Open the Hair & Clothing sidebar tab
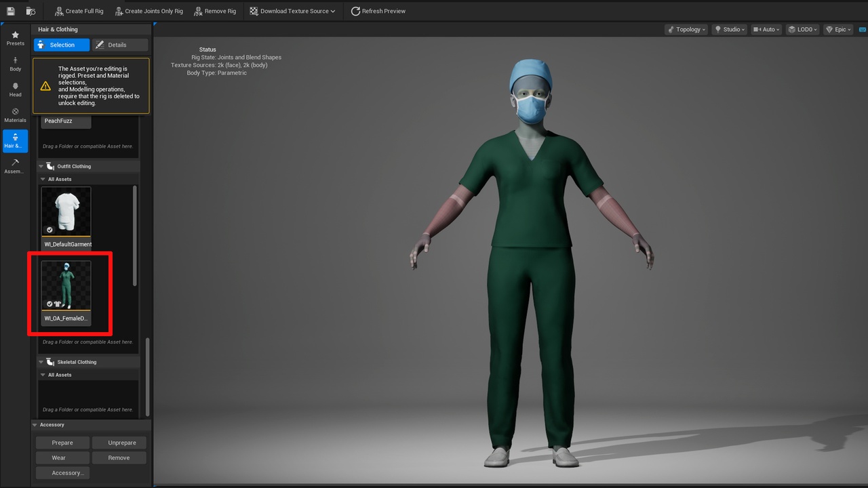 tap(15, 141)
